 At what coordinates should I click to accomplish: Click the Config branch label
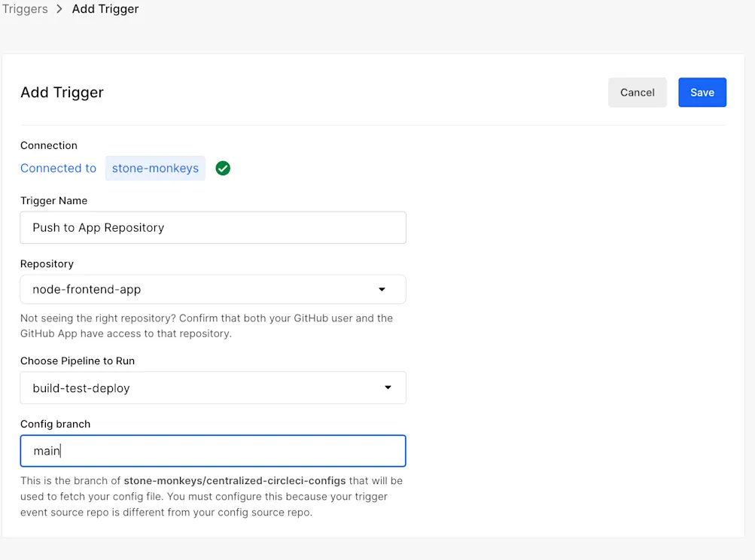point(56,424)
